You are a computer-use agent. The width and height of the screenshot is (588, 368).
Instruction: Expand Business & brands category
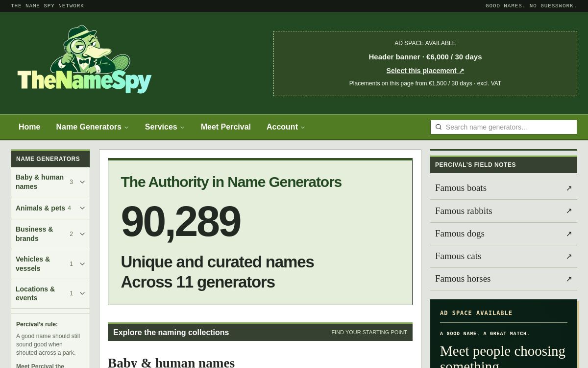(x=50, y=234)
